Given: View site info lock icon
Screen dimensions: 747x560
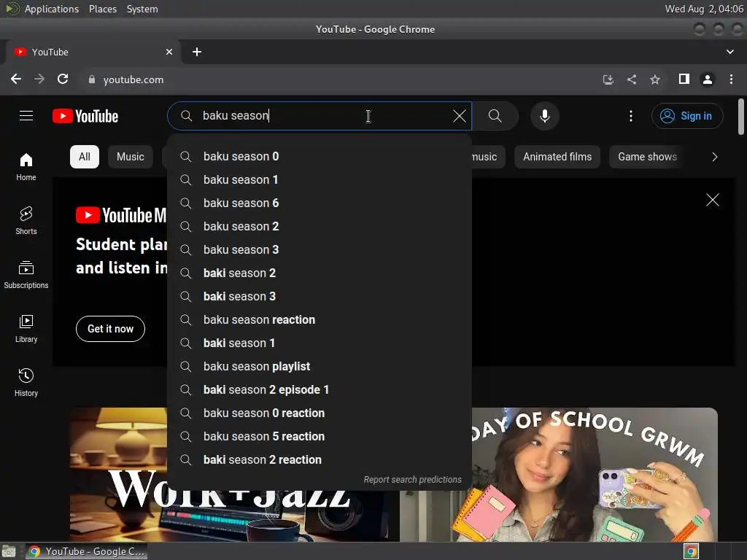Looking at the screenshot, I should [x=92, y=79].
